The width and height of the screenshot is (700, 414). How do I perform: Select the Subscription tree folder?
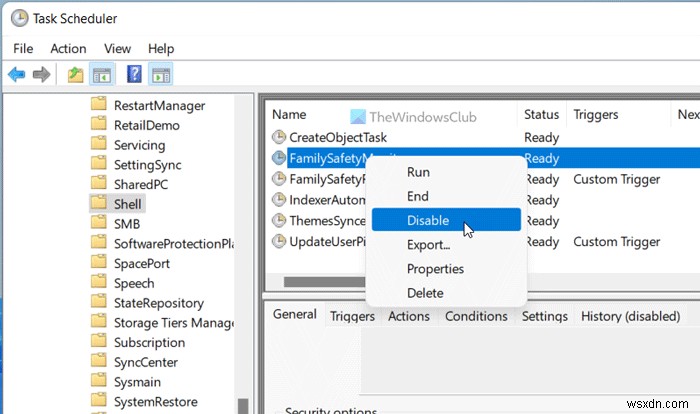pyautogui.click(x=149, y=343)
